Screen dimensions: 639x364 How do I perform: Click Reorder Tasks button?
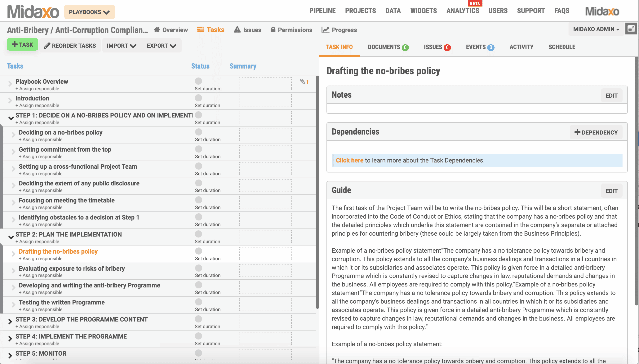[x=70, y=45]
